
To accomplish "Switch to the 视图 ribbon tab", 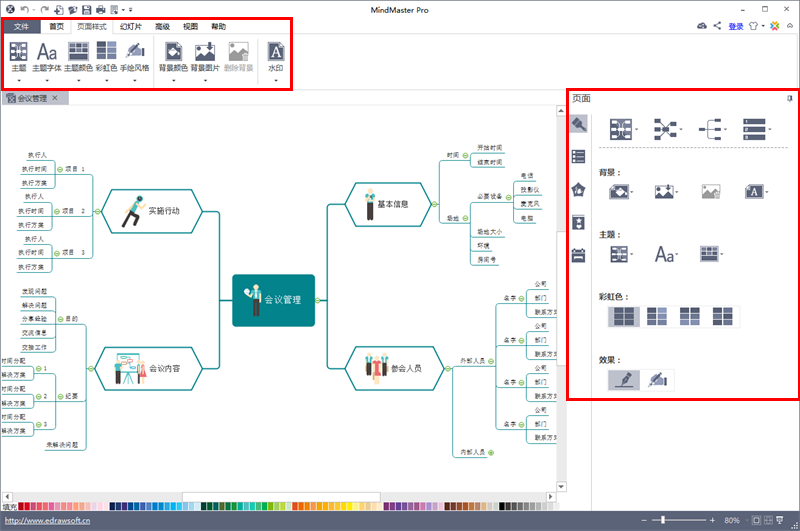I will click(190, 27).
